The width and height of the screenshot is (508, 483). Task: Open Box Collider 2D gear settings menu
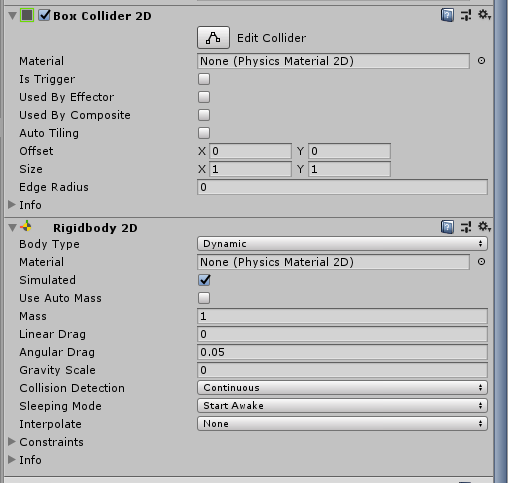click(484, 15)
